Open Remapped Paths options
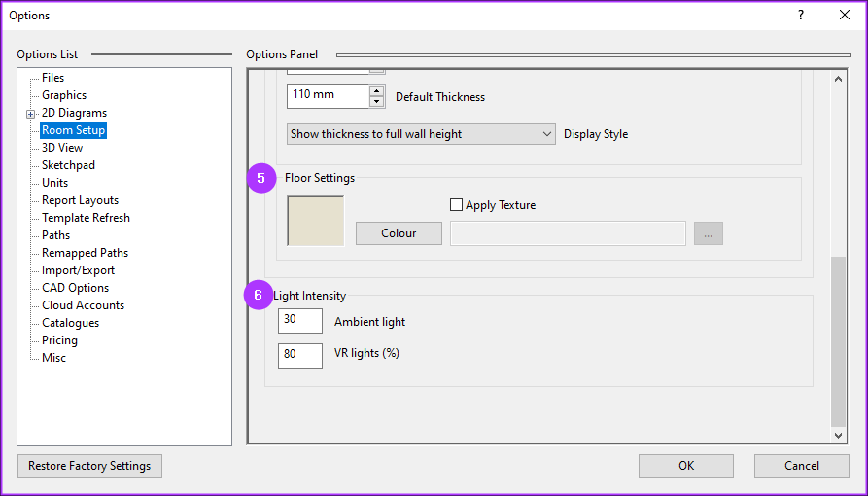 point(85,253)
